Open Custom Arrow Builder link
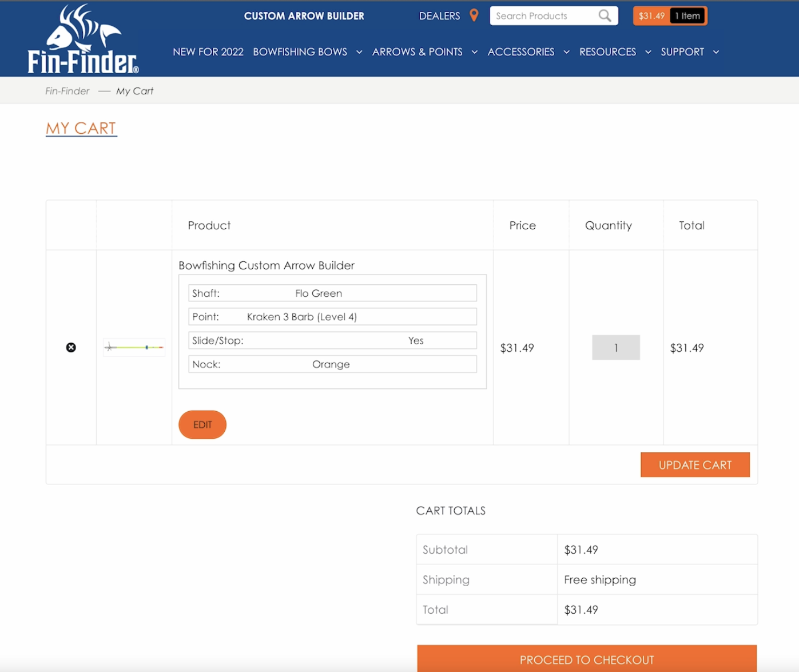The width and height of the screenshot is (799, 672). tap(304, 16)
